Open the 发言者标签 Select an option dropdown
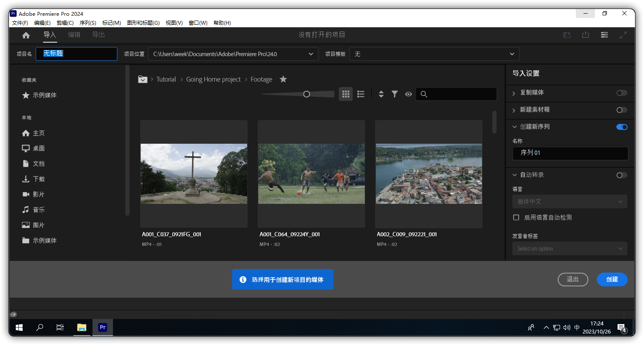This screenshot has height=345, width=644. (570, 249)
